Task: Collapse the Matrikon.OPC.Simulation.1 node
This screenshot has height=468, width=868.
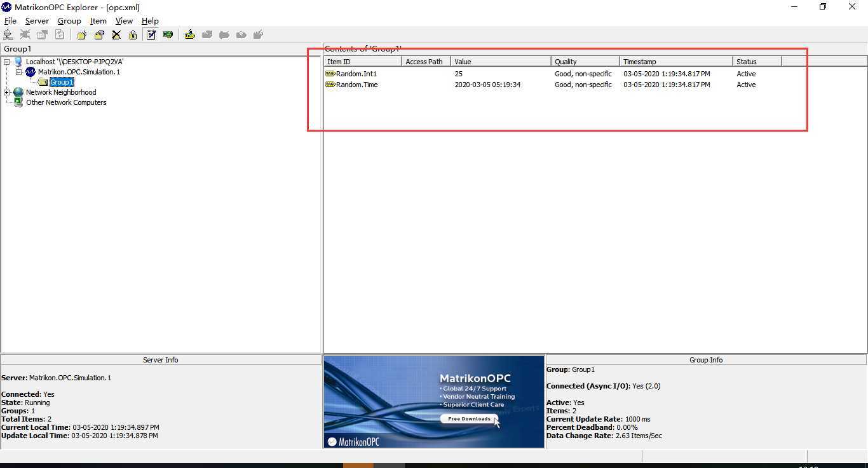Action: 19,72
